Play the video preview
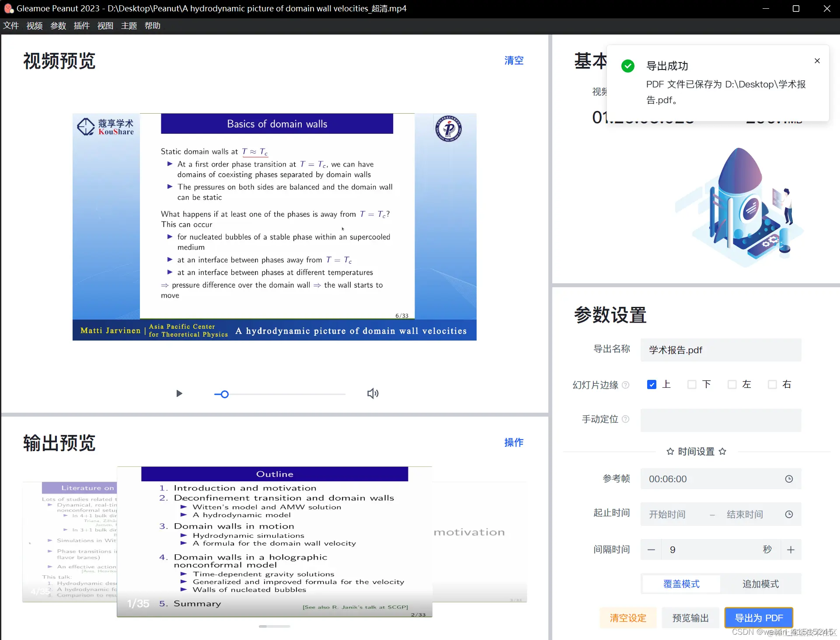The width and height of the screenshot is (840, 640). click(179, 393)
